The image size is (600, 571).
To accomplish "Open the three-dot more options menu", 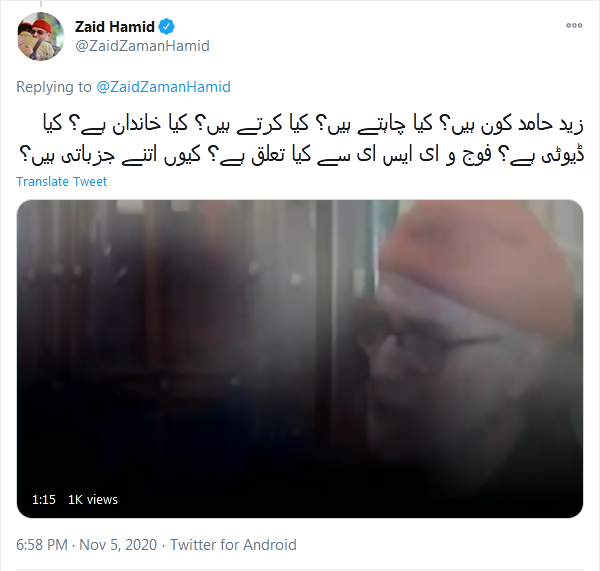I will click(x=574, y=26).
